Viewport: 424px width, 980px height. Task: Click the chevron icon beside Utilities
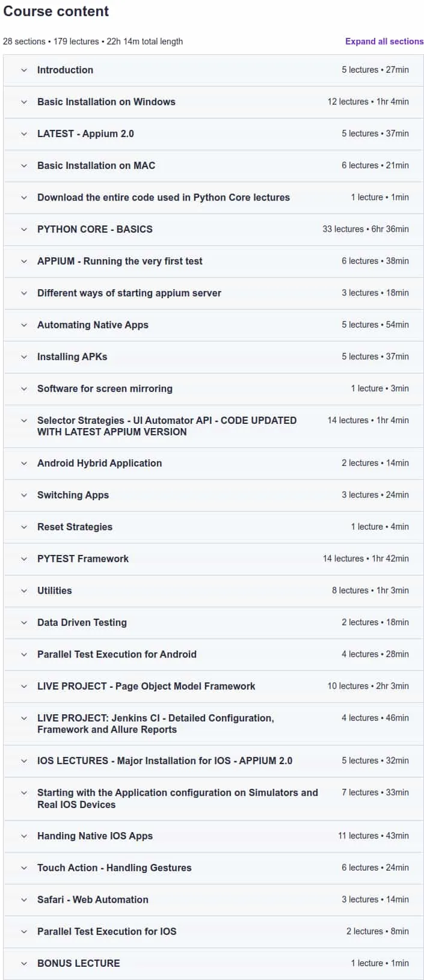(x=24, y=591)
